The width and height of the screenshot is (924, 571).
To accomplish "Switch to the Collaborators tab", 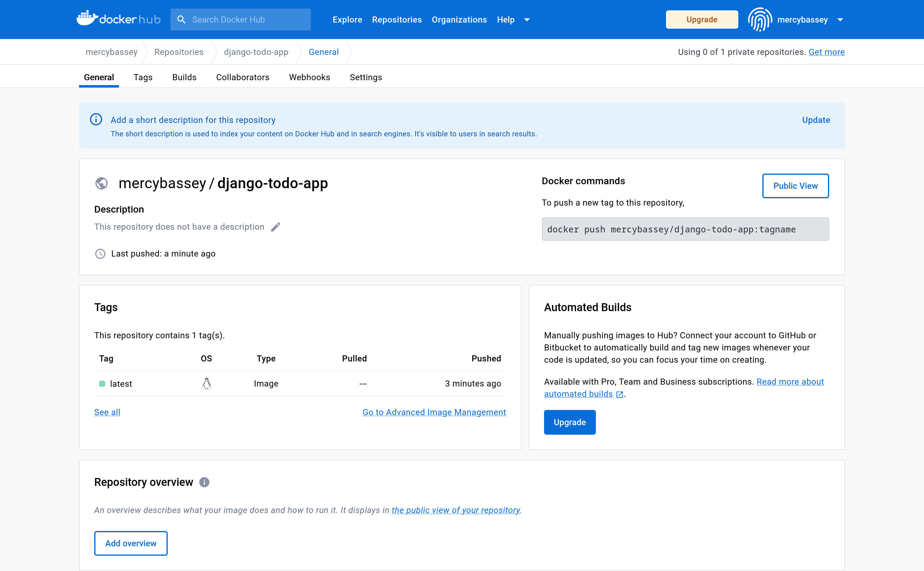I will coord(243,77).
